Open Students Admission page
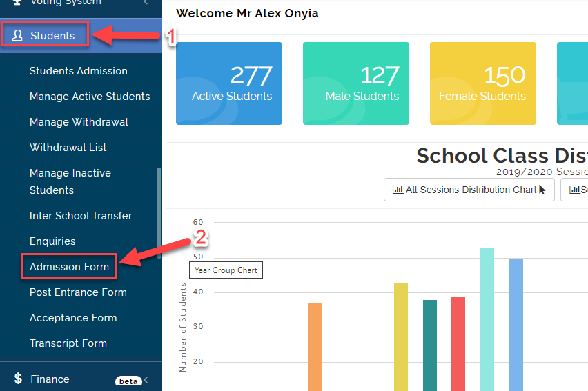The image size is (588, 391). point(79,71)
